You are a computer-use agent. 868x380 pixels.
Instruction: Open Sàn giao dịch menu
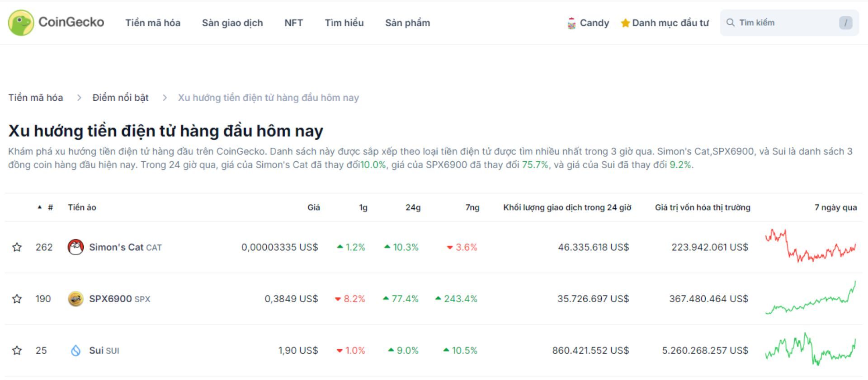pyautogui.click(x=232, y=23)
